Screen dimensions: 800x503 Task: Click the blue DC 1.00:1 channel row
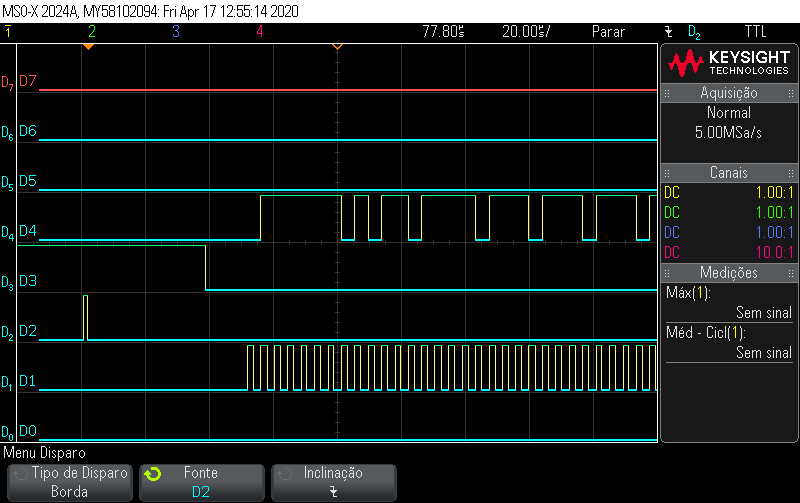(x=729, y=233)
